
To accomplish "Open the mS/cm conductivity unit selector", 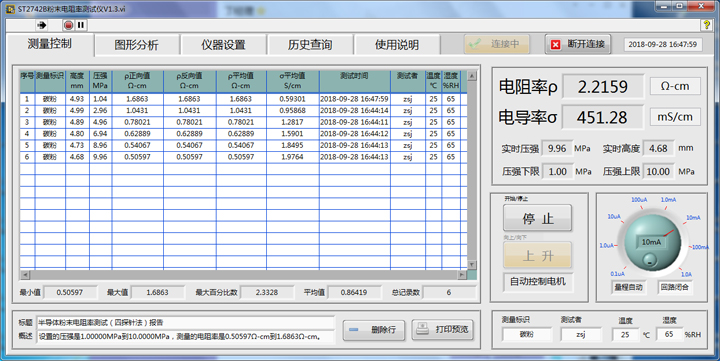I will 675,117.
